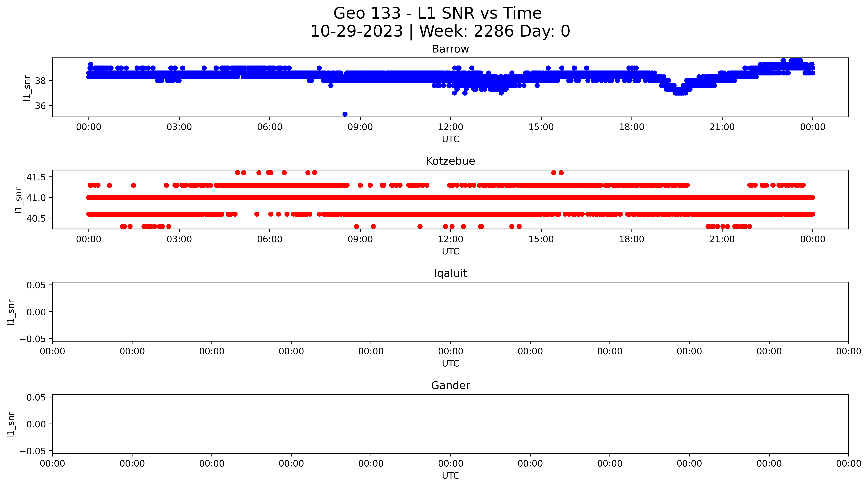Click the '0.05' y-tick on Iqaluit plot
868x487 pixels.
36,285
